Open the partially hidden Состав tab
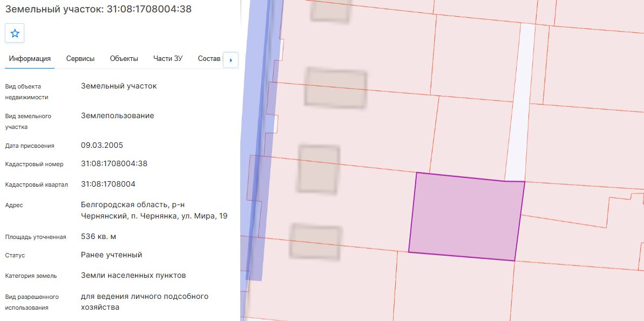 point(209,59)
